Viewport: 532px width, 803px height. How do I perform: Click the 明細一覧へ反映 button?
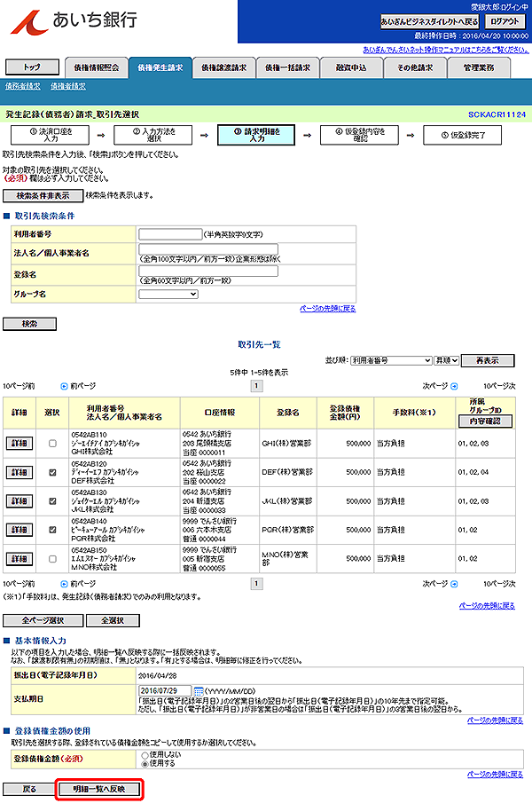tap(99, 789)
